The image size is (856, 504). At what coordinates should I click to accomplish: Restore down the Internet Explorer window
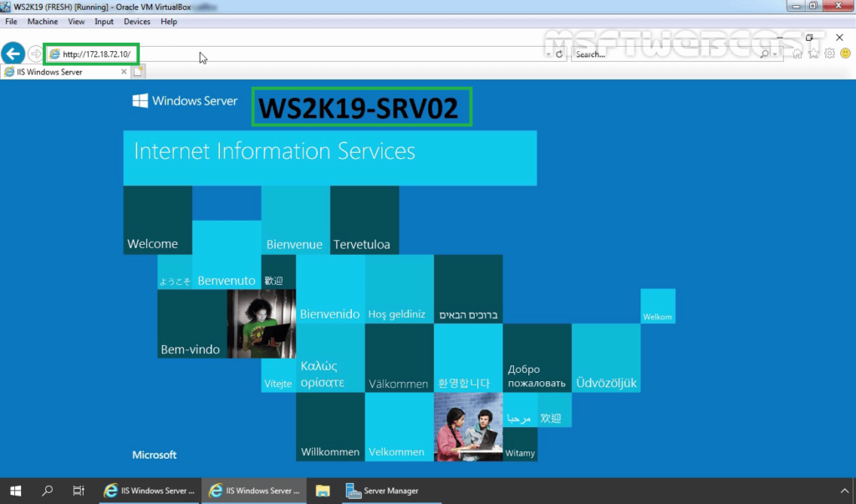pyautogui.click(x=809, y=37)
